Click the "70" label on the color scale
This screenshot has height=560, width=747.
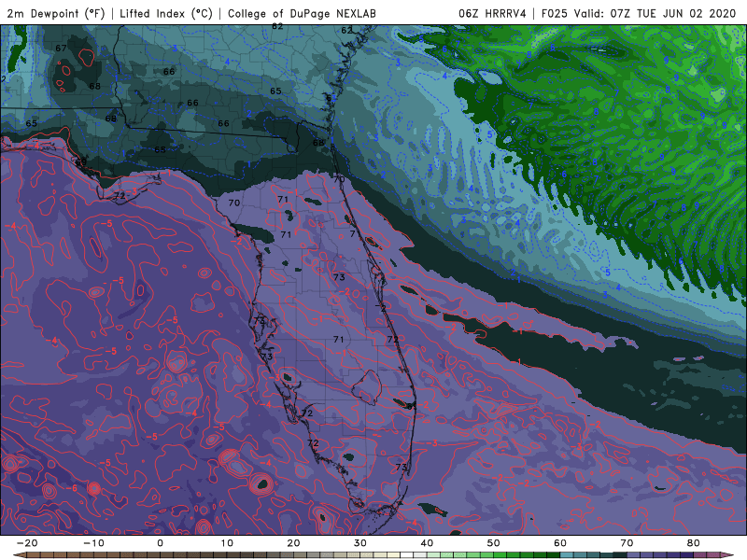click(627, 543)
